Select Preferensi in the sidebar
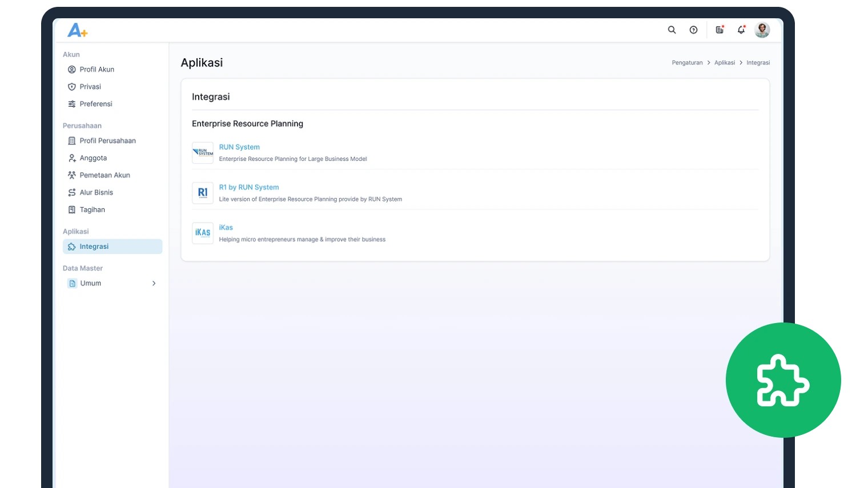 click(96, 104)
